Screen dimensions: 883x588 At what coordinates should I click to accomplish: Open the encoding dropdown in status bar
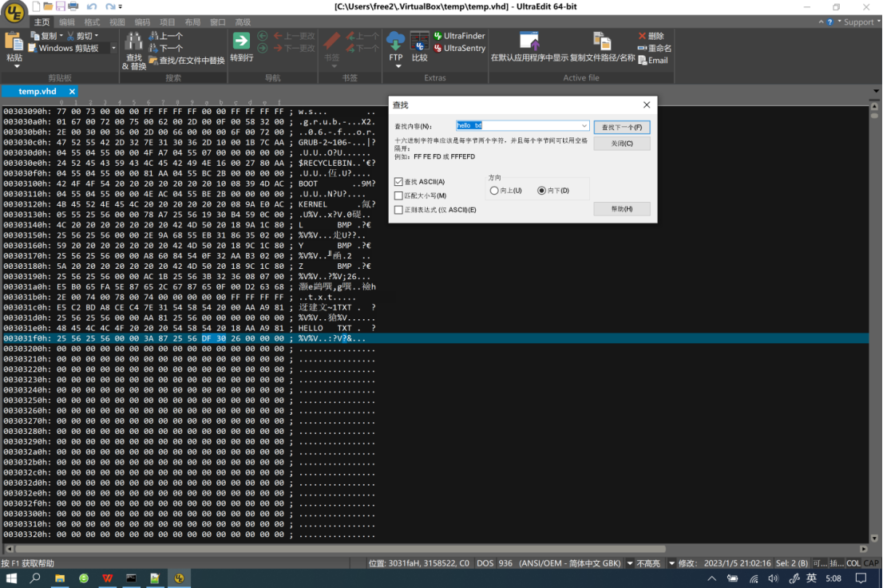(630, 563)
